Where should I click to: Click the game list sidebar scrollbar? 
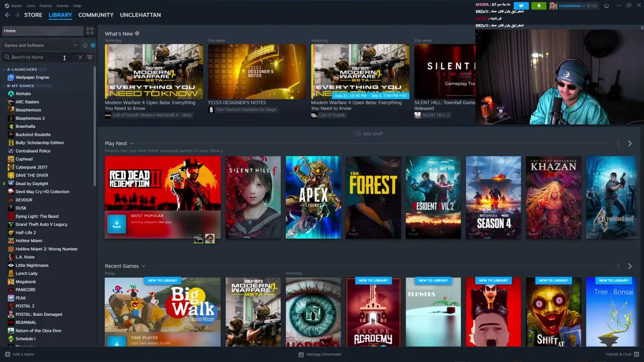(x=96, y=126)
